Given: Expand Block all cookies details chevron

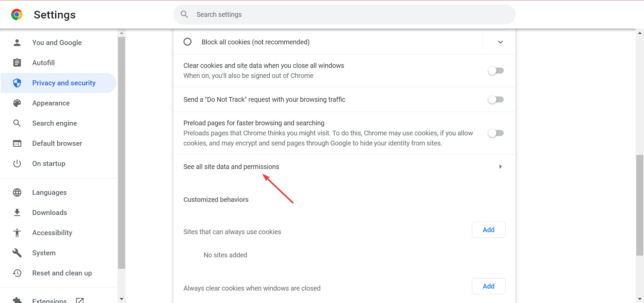Looking at the screenshot, I should (x=500, y=42).
